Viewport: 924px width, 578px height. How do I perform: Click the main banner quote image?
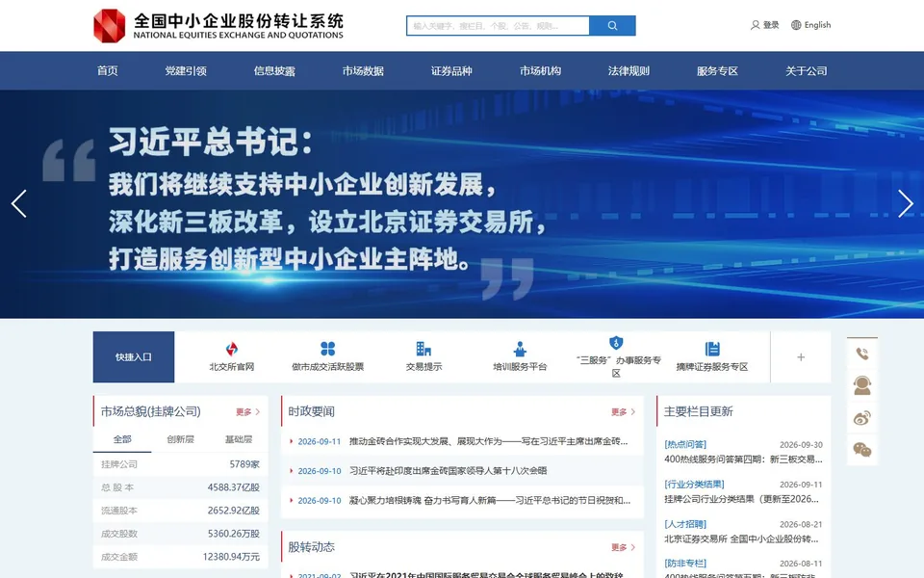coord(462,204)
